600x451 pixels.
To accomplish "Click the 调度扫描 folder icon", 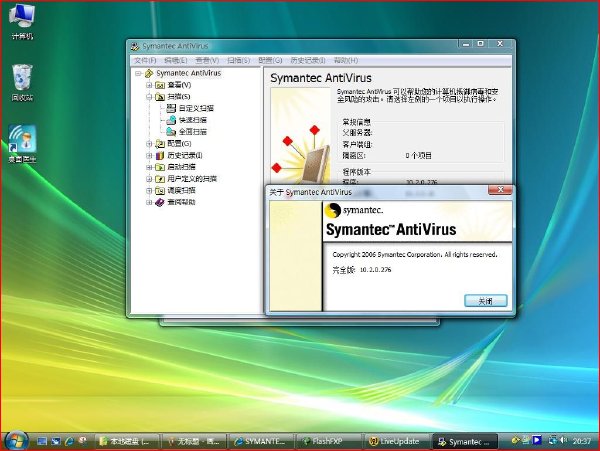I will (x=160, y=190).
